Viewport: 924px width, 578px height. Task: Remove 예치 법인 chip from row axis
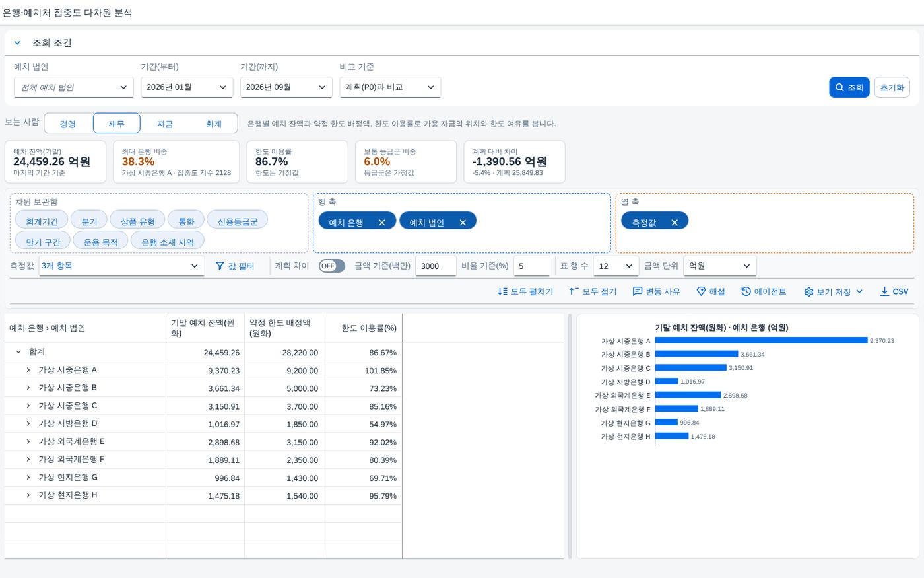point(463,223)
